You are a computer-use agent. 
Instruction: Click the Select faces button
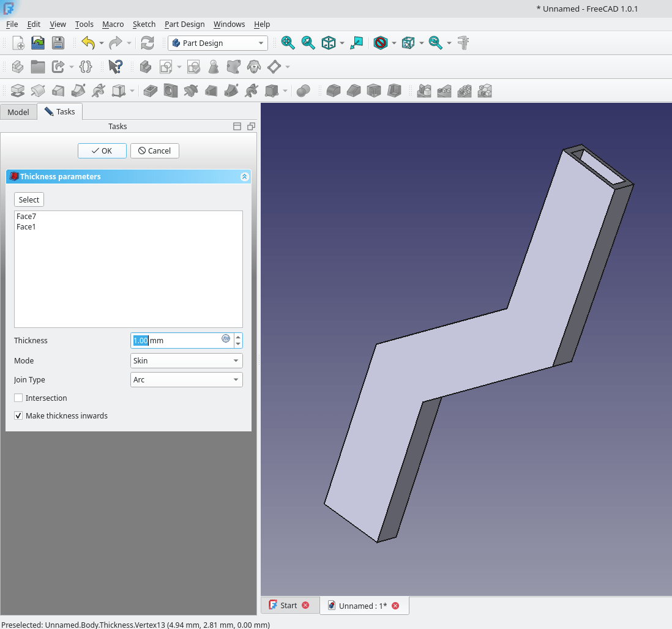click(29, 199)
